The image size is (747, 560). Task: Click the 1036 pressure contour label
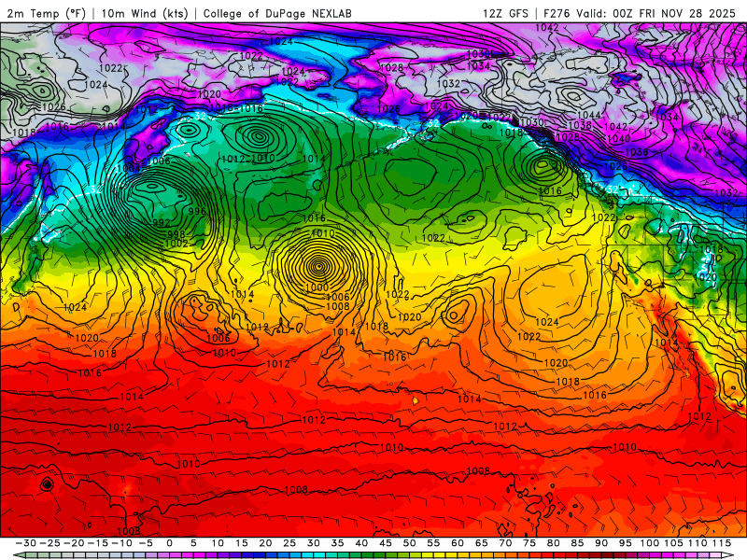click(x=637, y=152)
